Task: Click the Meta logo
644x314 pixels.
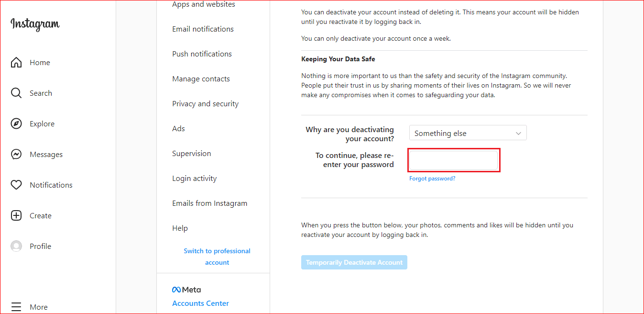Action: pos(186,290)
